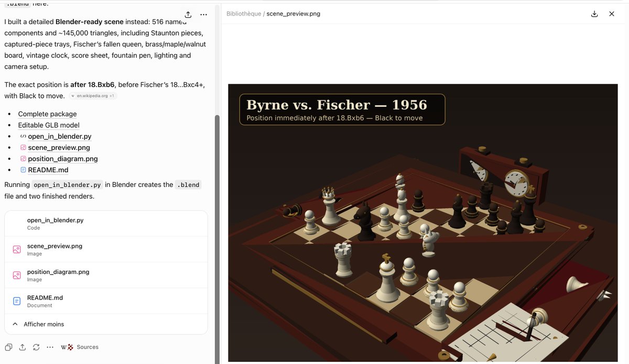Click the Wikipedia source favicon next to Sources
This screenshot has width=629, height=364.
point(64,347)
